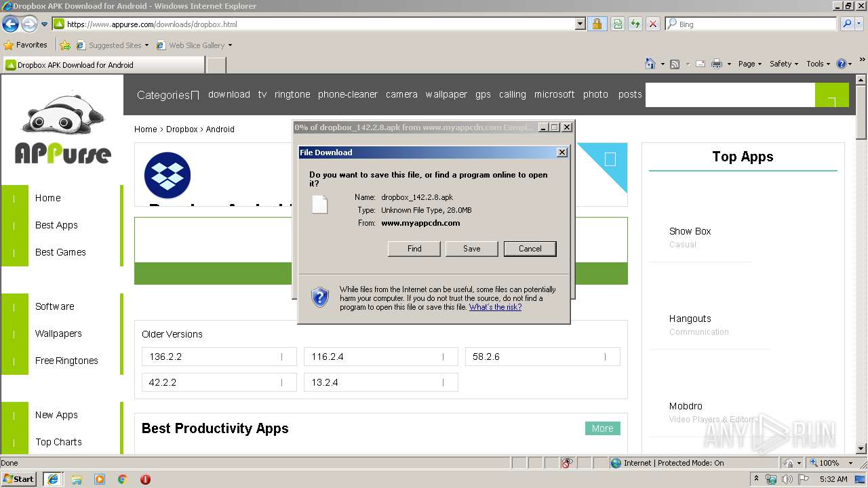
Task: Click the green site search button
Action: click(x=831, y=95)
